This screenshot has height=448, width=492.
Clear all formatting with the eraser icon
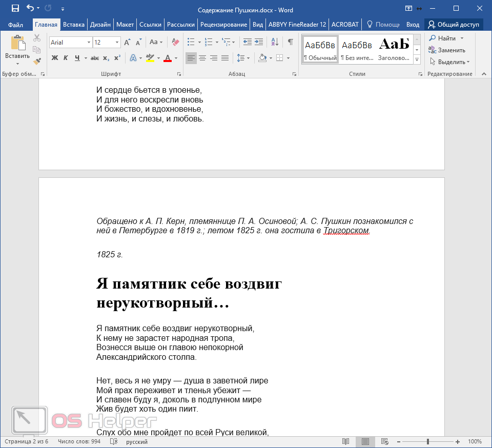pyautogui.click(x=175, y=42)
